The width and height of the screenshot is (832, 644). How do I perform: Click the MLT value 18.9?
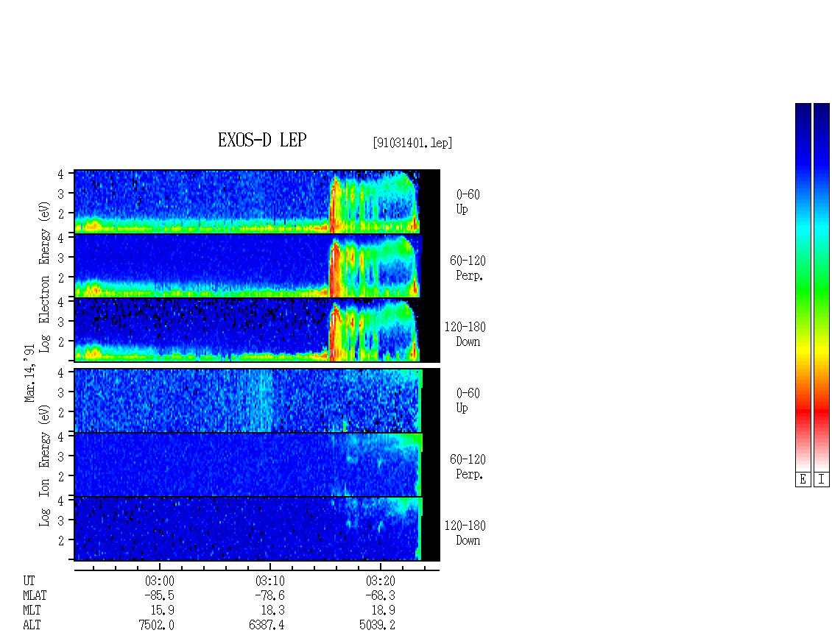383,611
